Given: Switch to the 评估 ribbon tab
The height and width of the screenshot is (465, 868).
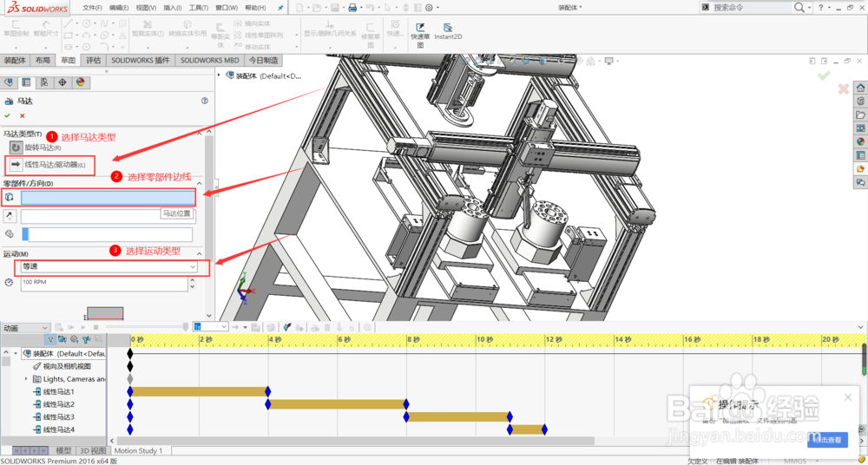Looking at the screenshot, I should point(94,61).
